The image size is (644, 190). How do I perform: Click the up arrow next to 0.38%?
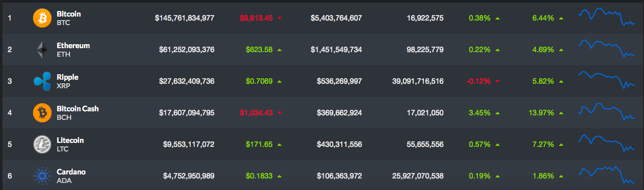pyautogui.click(x=497, y=18)
